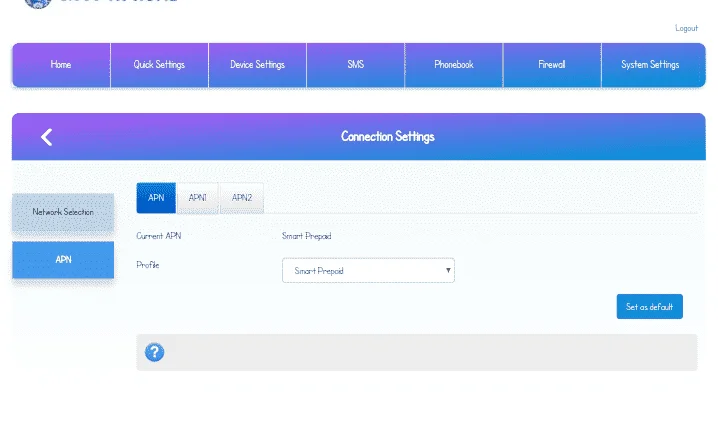The image size is (718, 442).
Task: Log out using the Logout link
Action: click(686, 28)
